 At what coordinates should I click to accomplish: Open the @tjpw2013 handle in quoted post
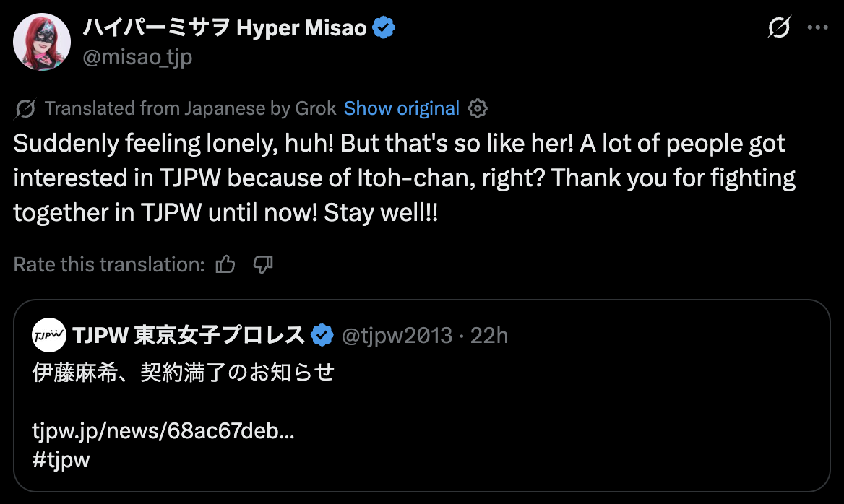[396, 335]
